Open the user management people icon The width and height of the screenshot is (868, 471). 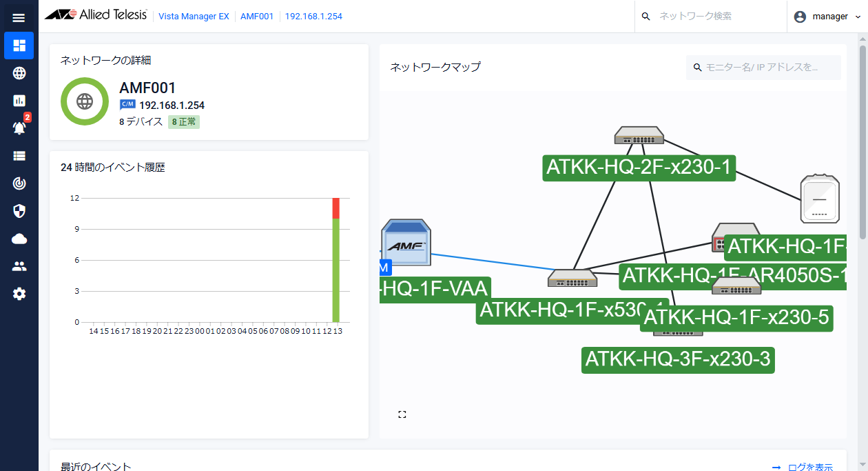click(19, 266)
